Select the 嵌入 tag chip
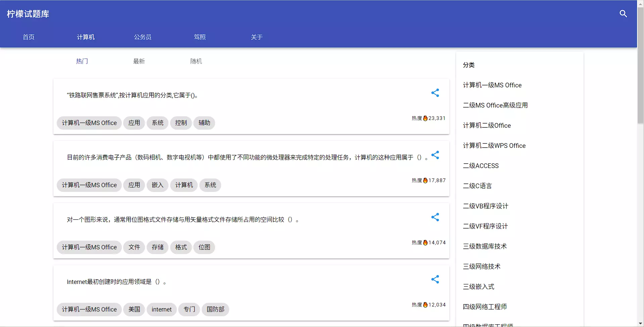Viewport: 644px width, 327px height. (x=157, y=185)
